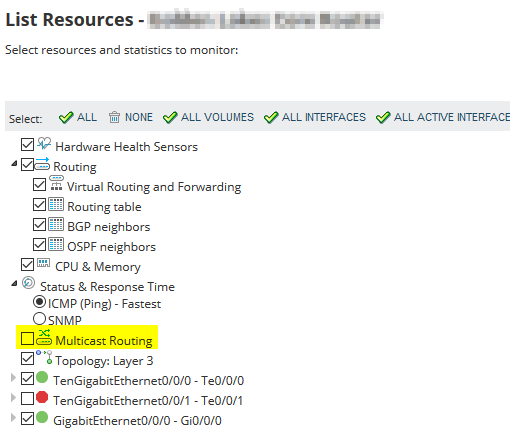Collapse Status & Response Time section
Viewport: 510px width, 431px height.
click(14, 284)
